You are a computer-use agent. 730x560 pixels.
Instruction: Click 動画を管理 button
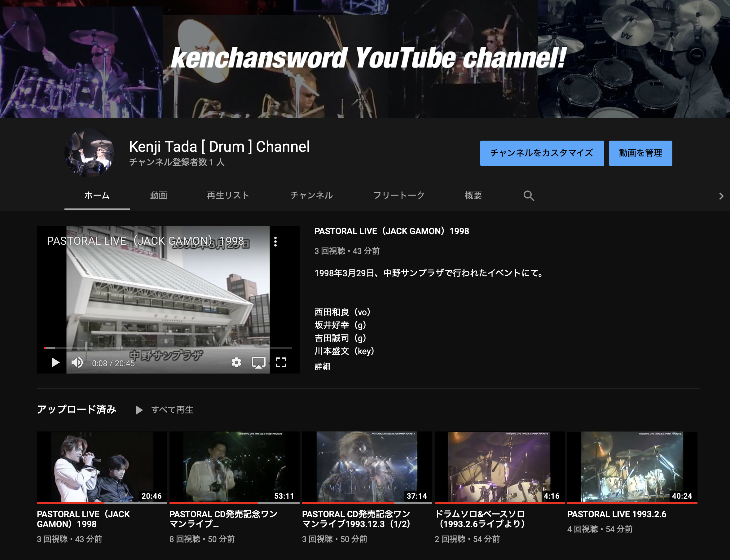tap(640, 153)
